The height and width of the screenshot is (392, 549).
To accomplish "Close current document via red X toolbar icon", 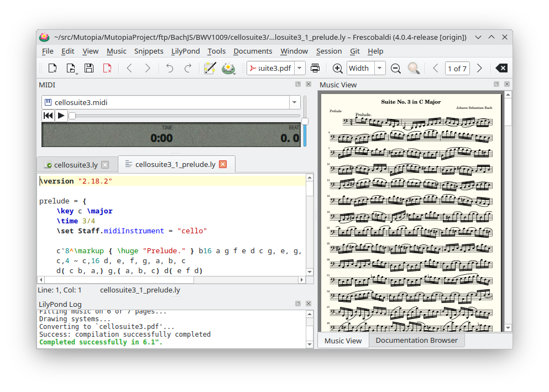I will (x=107, y=69).
